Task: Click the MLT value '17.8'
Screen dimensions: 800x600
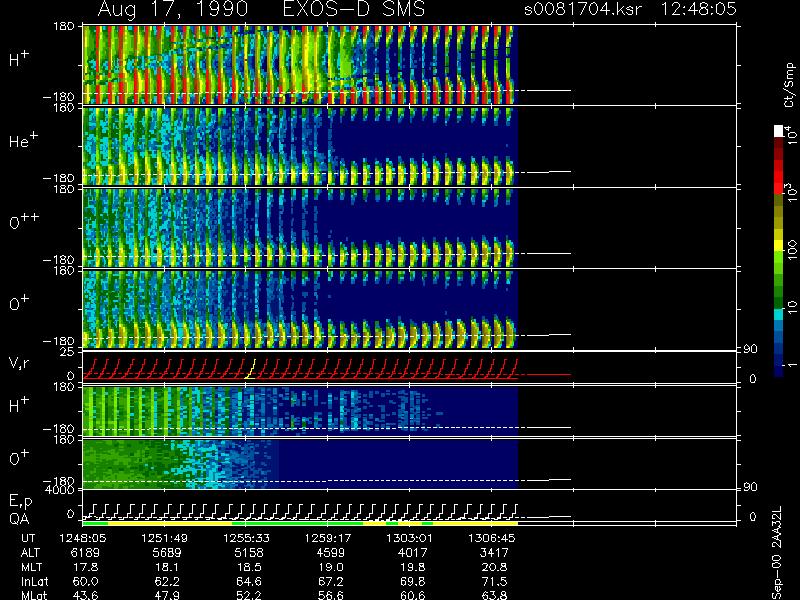Action: tap(85, 567)
